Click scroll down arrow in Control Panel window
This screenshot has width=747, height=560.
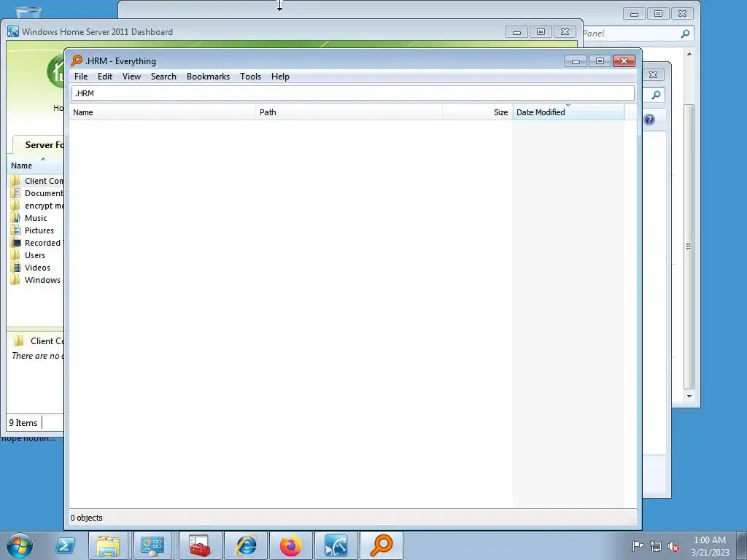[x=689, y=396]
